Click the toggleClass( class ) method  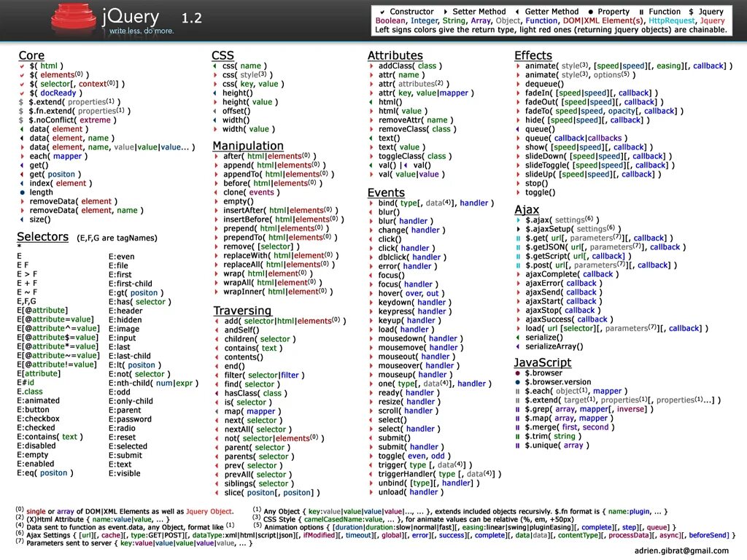click(415, 156)
